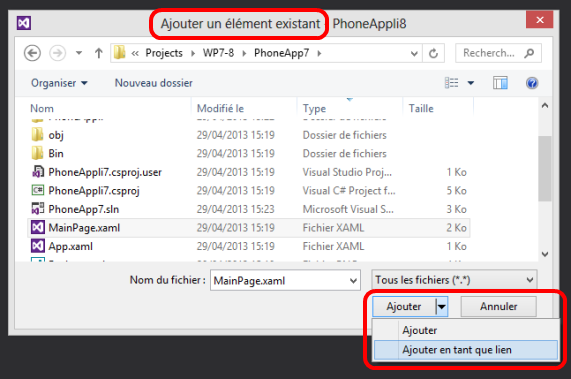
Task: Click the Ajouter split button
Action: coord(403,307)
